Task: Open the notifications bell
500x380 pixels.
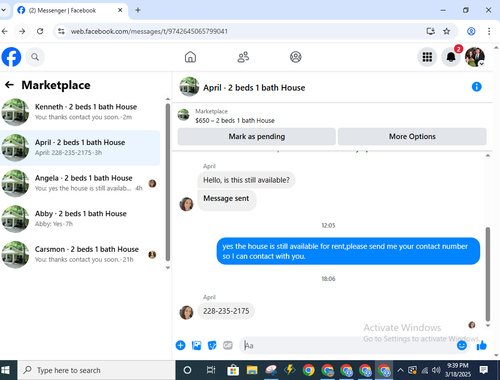Action: pyautogui.click(x=451, y=57)
